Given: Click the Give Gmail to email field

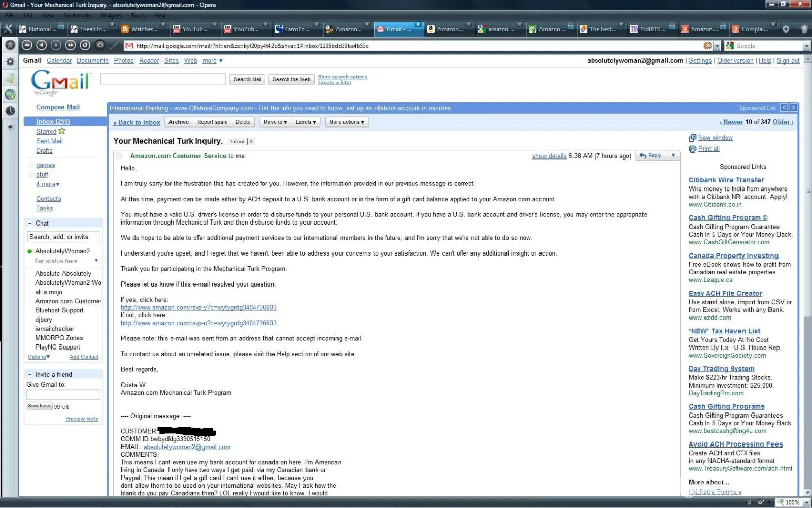Looking at the screenshot, I should pos(63,395).
